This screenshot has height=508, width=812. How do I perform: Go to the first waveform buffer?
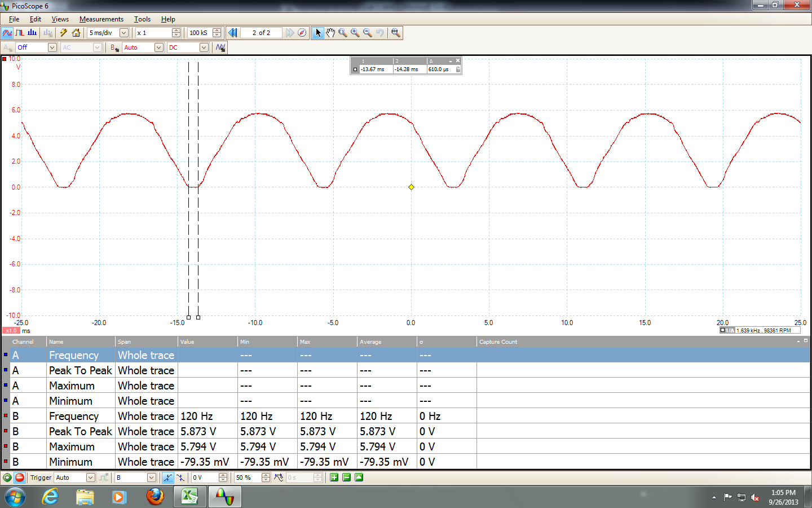233,33
